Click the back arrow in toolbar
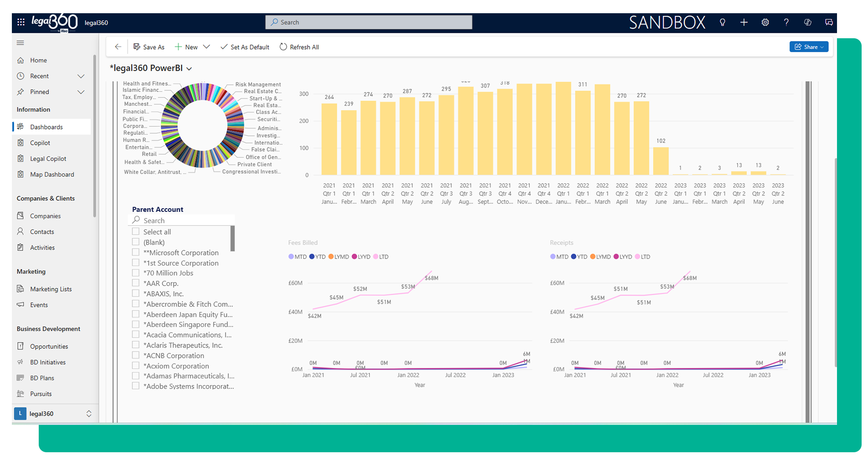Viewport: 868px width, 470px height. tap(118, 47)
